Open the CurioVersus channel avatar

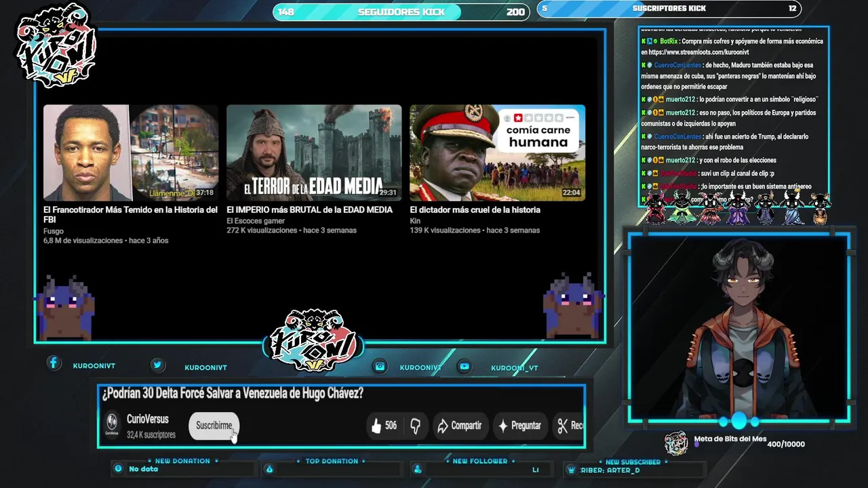111,425
